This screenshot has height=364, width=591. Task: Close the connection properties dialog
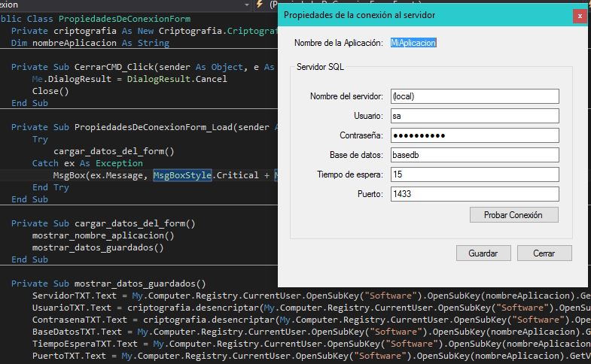(x=580, y=16)
